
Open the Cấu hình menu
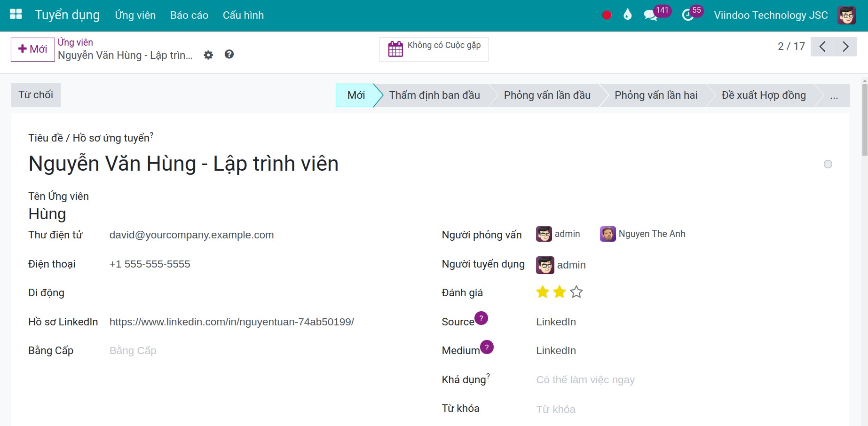pyautogui.click(x=243, y=15)
